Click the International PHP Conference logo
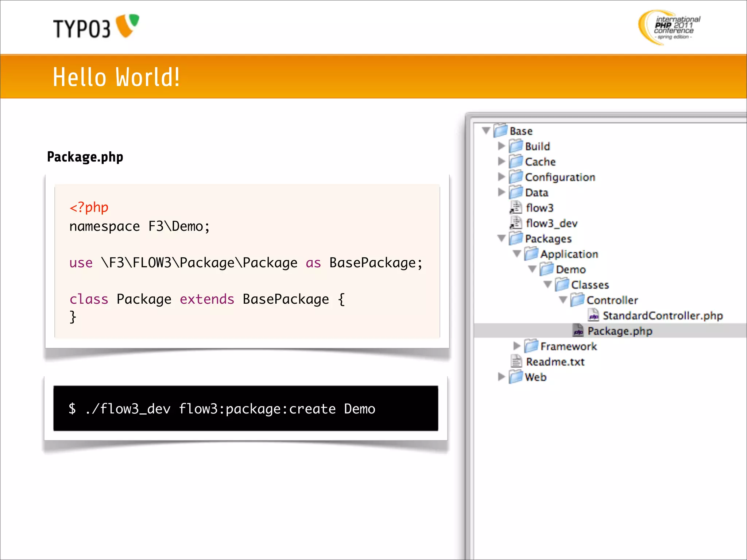The image size is (747, 560). click(x=669, y=27)
